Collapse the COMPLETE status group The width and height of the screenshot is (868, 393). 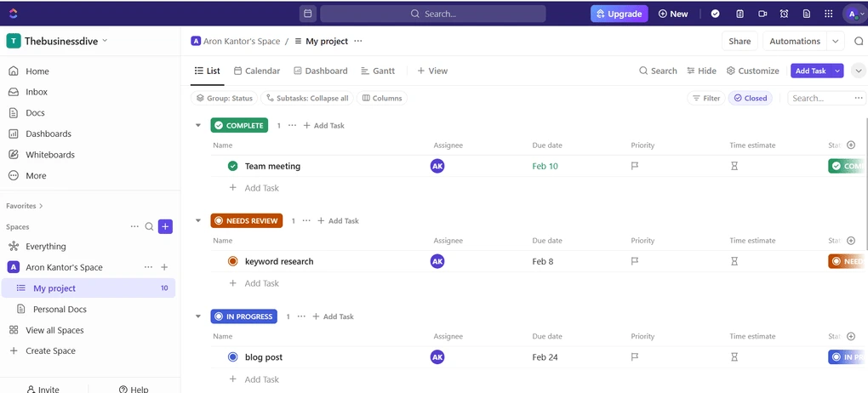tap(198, 126)
